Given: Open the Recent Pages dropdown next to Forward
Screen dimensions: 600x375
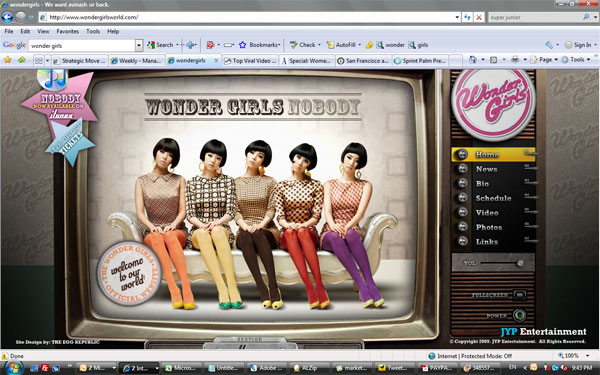Looking at the screenshot, I should pyautogui.click(x=31, y=17).
